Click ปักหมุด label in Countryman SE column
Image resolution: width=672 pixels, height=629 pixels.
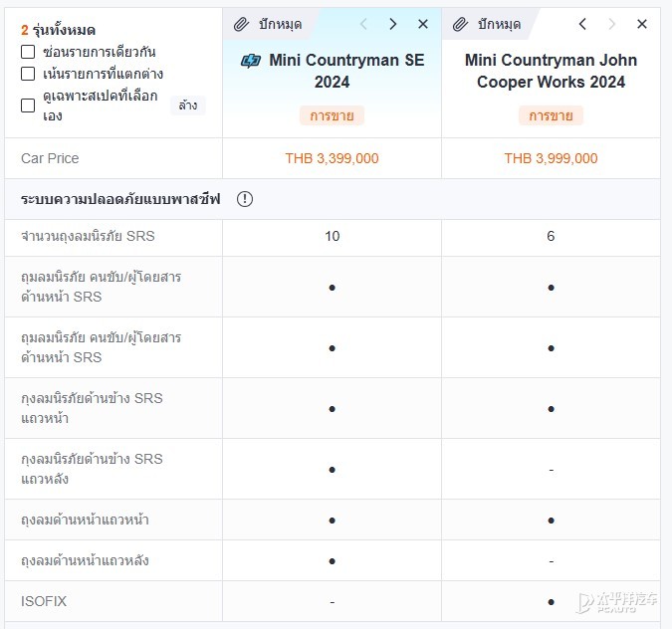(x=281, y=25)
